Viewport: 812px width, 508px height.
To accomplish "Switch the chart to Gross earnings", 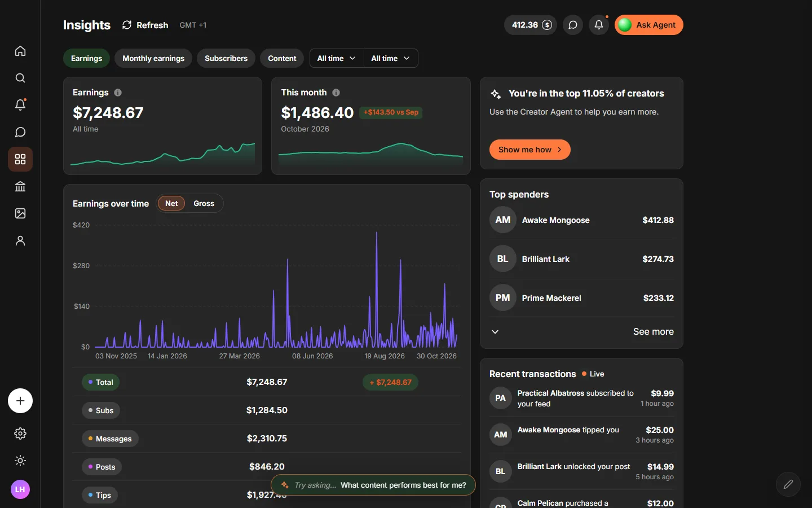I will [x=204, y=203].
